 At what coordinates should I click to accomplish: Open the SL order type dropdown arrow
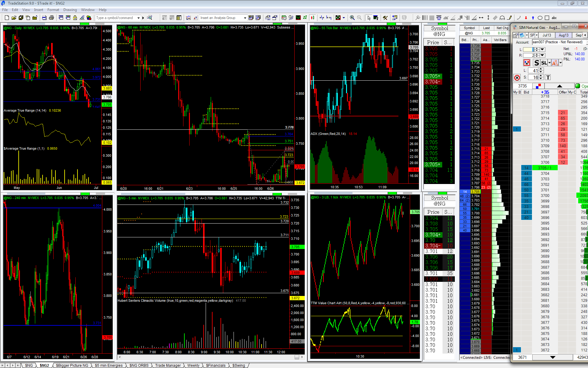549,63
